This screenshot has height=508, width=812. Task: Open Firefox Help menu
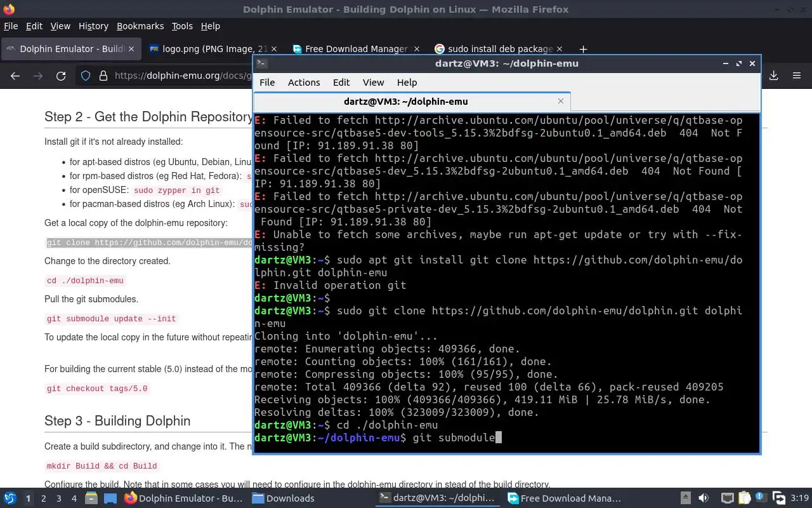[x=210, y=26]
